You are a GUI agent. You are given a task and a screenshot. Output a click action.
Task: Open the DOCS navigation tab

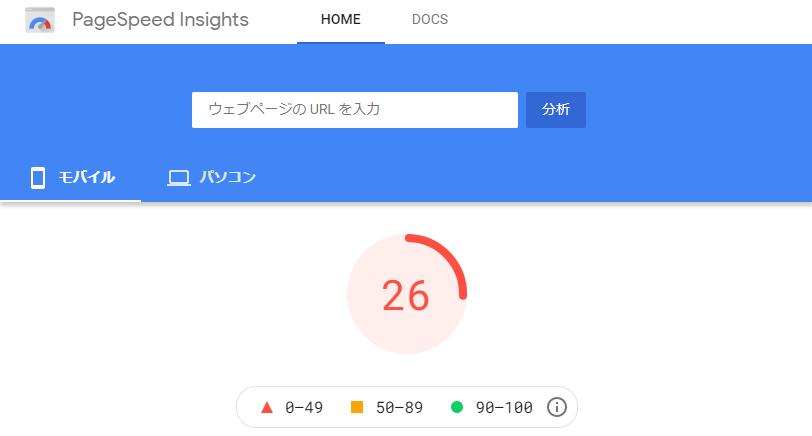[430, 20]
